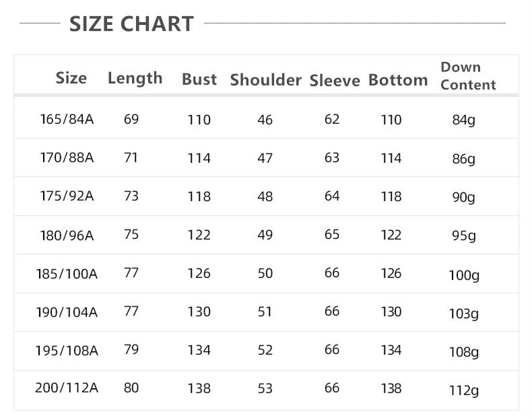Select the 190/104A size cell
The image size is (532, 418).
pyautogui.click(x=67, y=312)
